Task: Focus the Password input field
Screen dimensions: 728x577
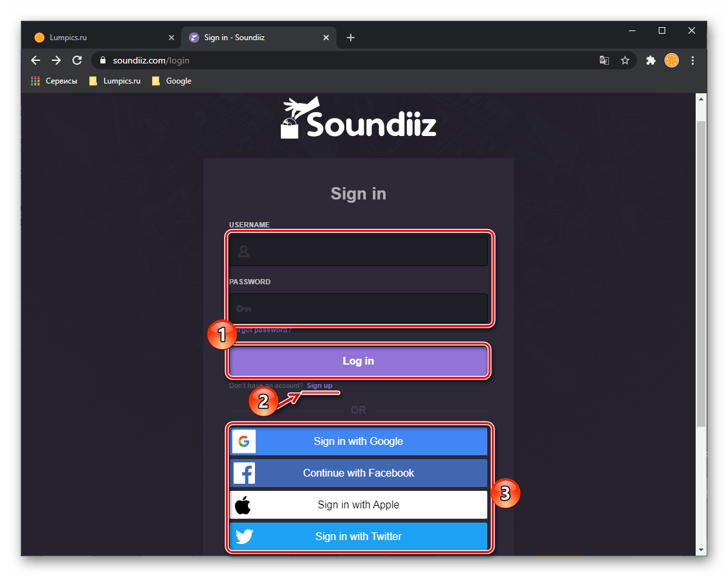Action: pos(358,308)
